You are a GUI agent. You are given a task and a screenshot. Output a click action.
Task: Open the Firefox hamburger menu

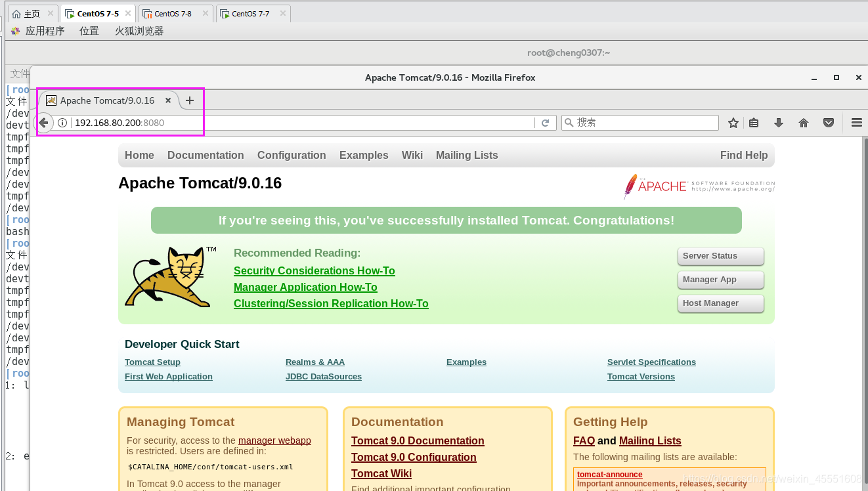coord(856,123)
